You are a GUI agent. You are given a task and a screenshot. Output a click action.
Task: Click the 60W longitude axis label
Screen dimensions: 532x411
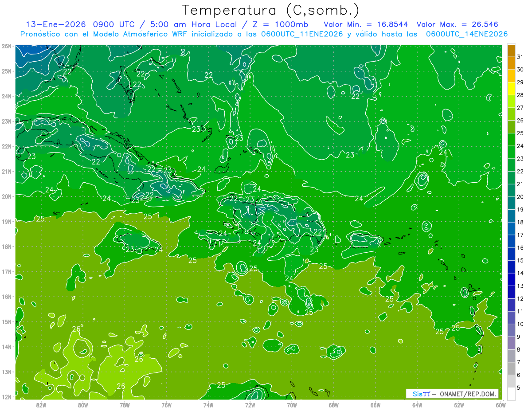pos(501,404)
